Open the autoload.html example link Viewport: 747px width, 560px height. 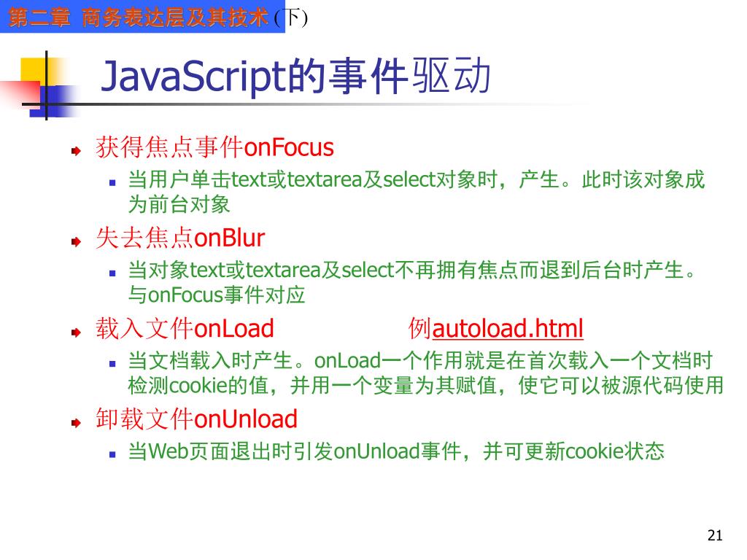pyautogui.click(x=508, y=329)
